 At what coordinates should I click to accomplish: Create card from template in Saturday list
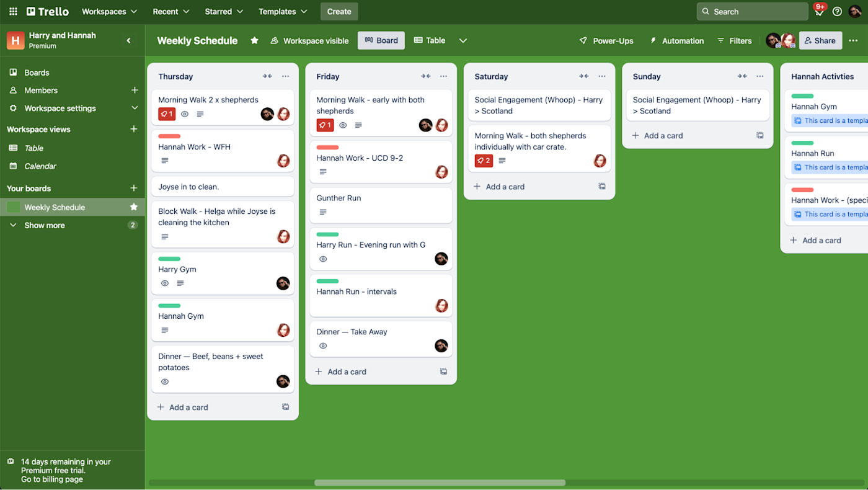pyautogui.click(x=601, y=186)
